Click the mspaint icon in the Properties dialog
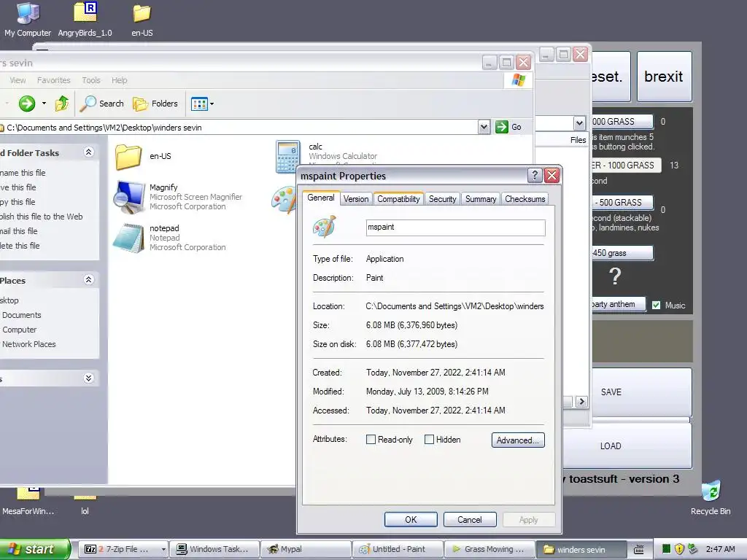747x560 pixels. point(325,227)
